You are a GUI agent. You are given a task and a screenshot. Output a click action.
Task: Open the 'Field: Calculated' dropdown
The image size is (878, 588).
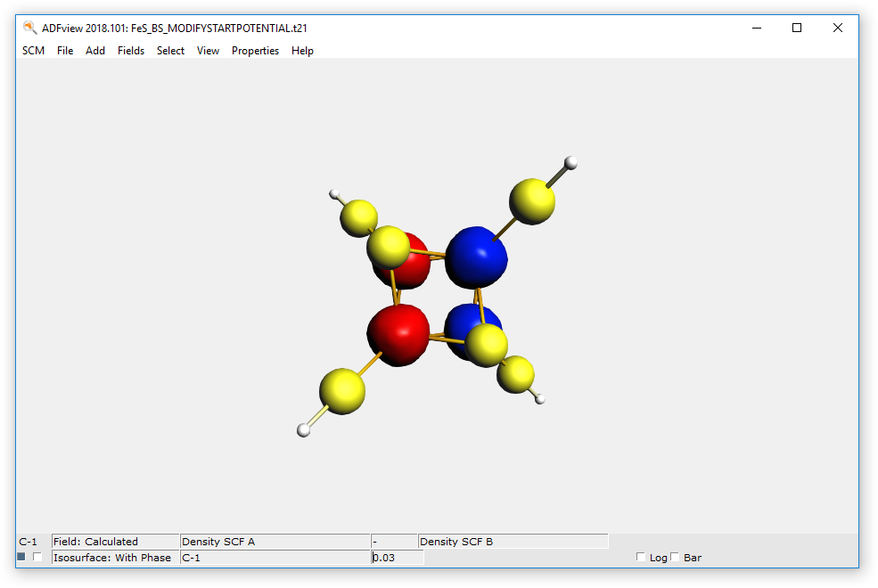pos(115,542)
